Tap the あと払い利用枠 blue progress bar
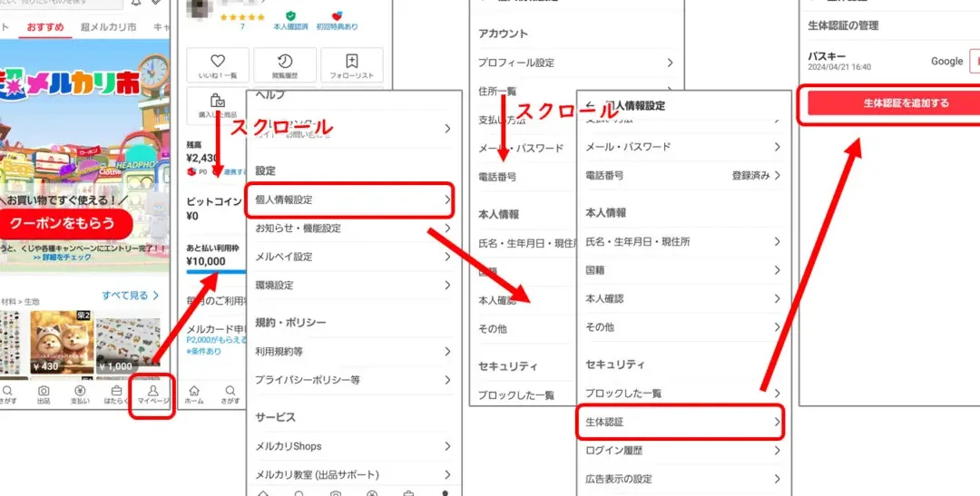 point(216,272)
